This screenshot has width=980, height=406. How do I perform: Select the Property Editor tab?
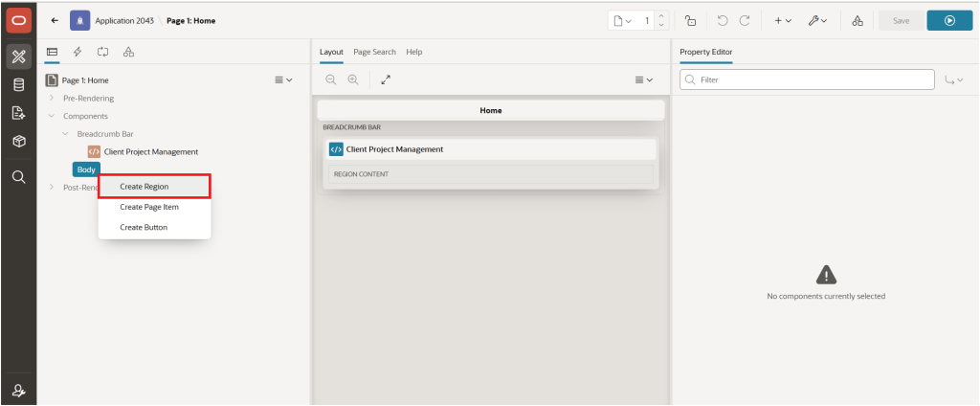coord(705,52)
